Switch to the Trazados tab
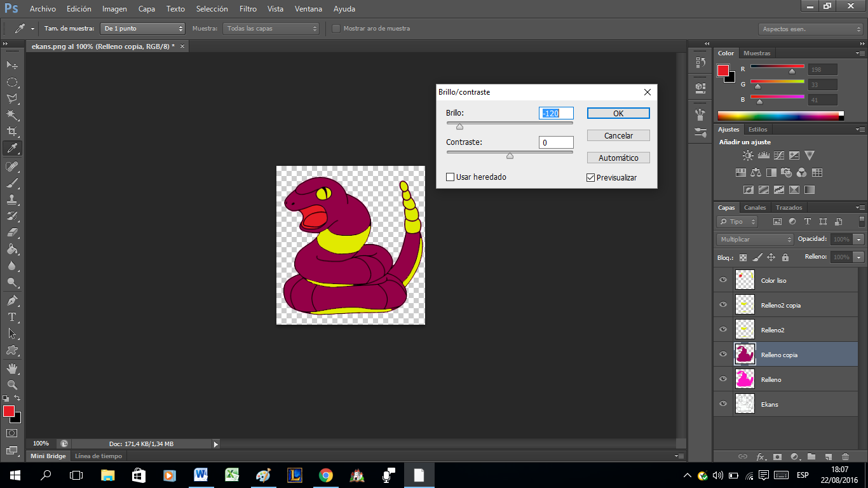This screenshot has width=868, height=488. (x=789, y=208)
